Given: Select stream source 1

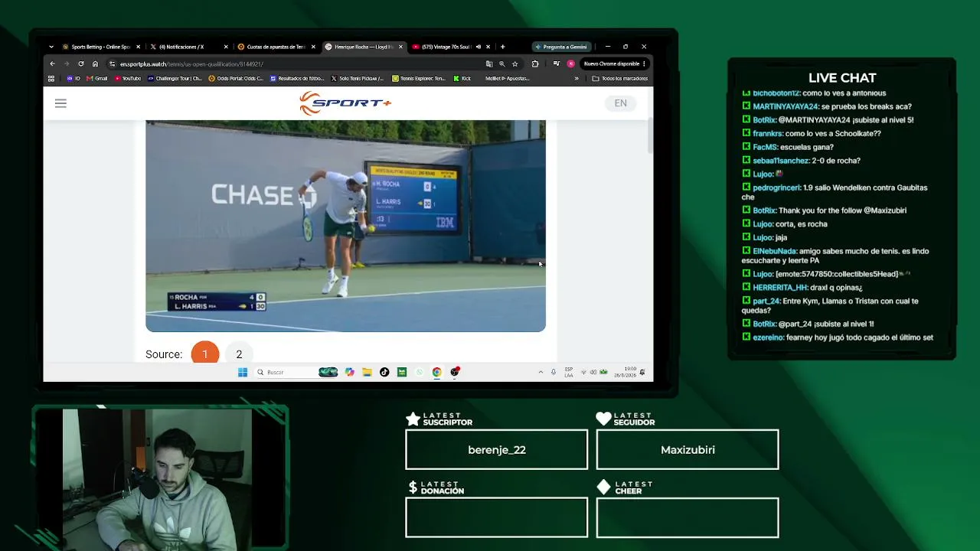Looking at the screenshot, I should [204, 354].
